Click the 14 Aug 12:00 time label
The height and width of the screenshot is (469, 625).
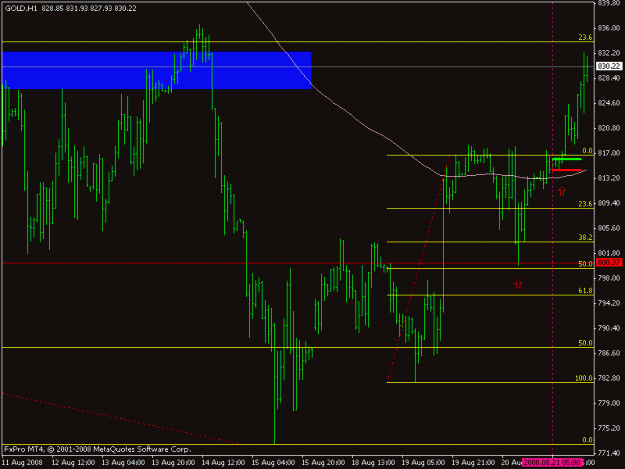pyautogui.click(x=223, y=463)
